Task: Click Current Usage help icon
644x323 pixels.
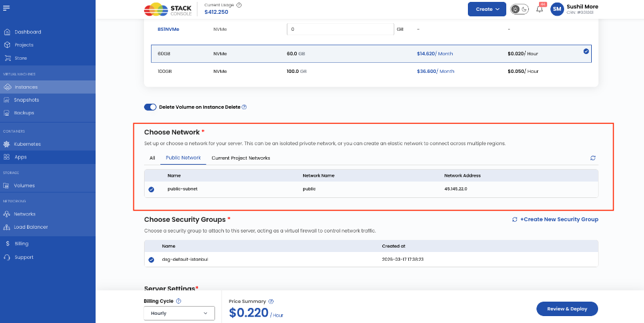Action: (x=239, y=5)
